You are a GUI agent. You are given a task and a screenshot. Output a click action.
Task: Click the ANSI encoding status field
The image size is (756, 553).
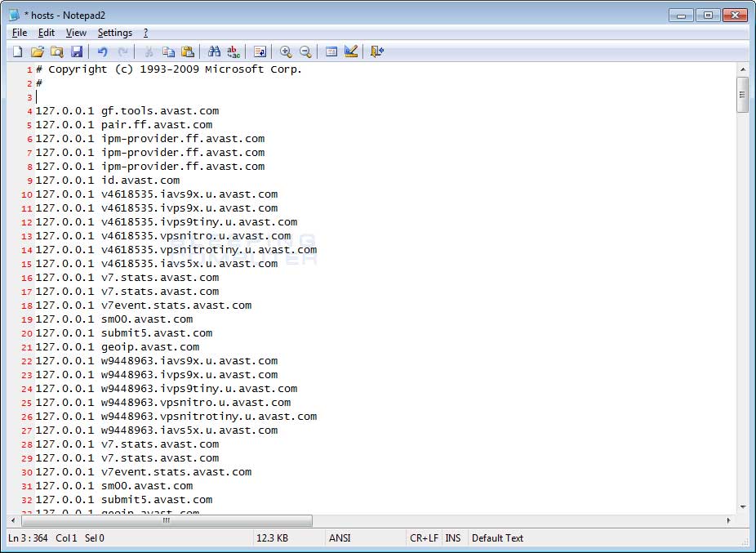pyautogui.click(x=340, y=538)
